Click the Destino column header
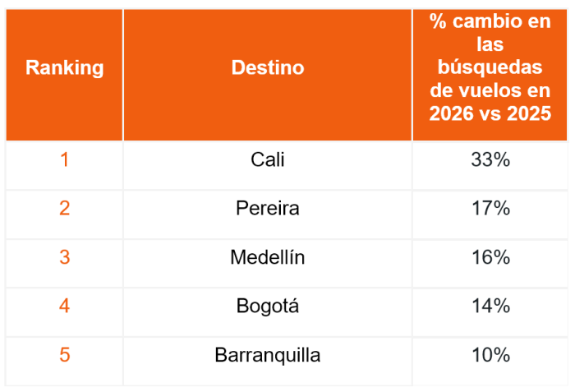Image resolution: width=575 pixels, height=392 pixels. 267,67
